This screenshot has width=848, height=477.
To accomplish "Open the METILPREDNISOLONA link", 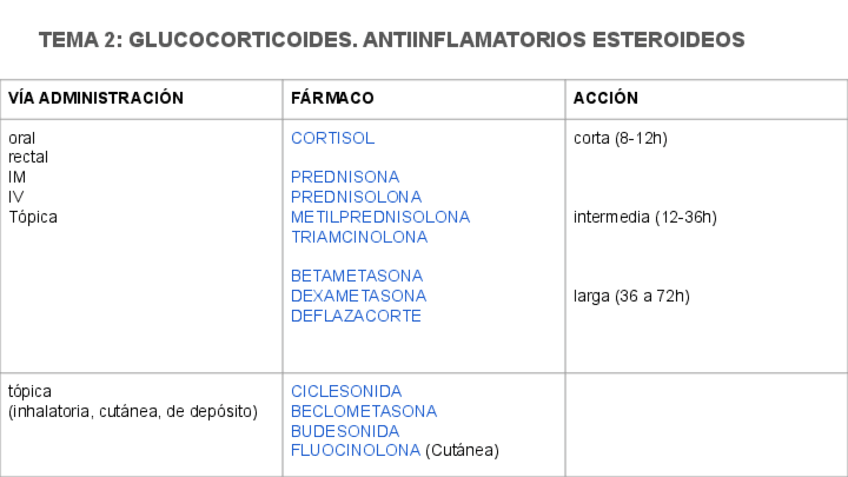I will click(x=380, y=217).
